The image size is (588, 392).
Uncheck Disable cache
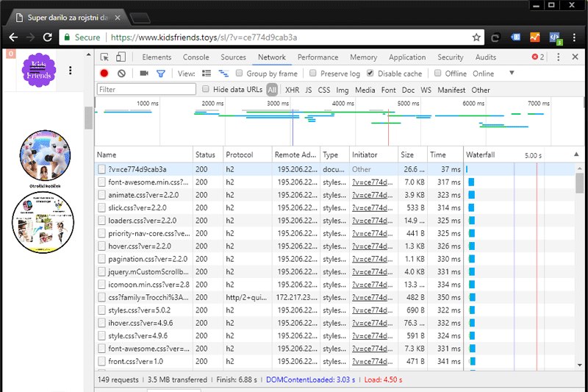click(370, 74)
